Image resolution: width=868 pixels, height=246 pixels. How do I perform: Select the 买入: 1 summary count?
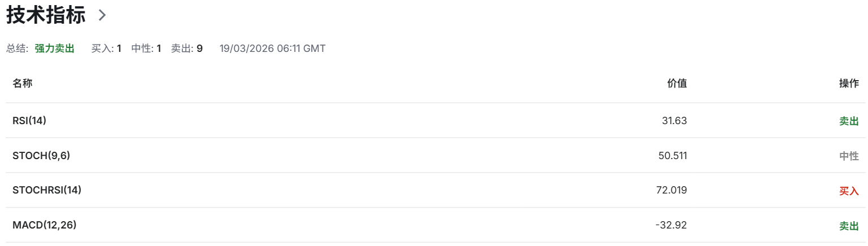click(106, 49)
